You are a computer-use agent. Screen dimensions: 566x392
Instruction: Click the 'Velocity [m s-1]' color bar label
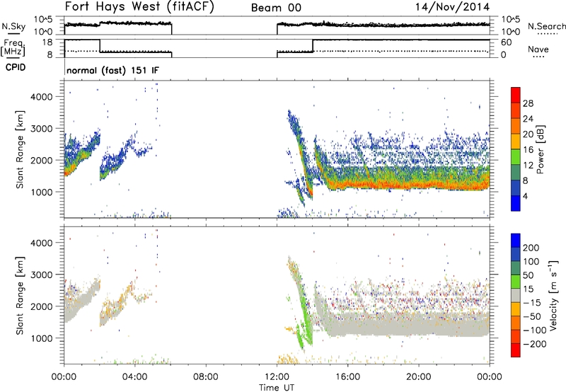(553, 295)
